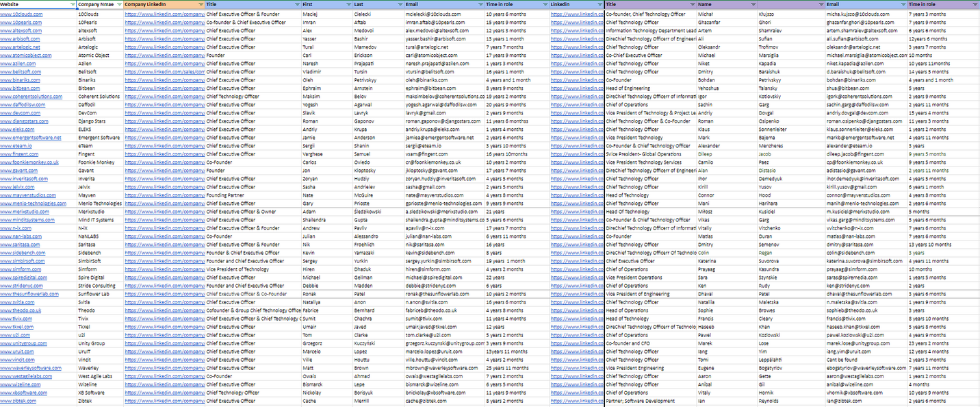The image size is (980, 407).
Task: Open filter arrow of Title column beside Company LinkedIn
Action: coord(296,4)
